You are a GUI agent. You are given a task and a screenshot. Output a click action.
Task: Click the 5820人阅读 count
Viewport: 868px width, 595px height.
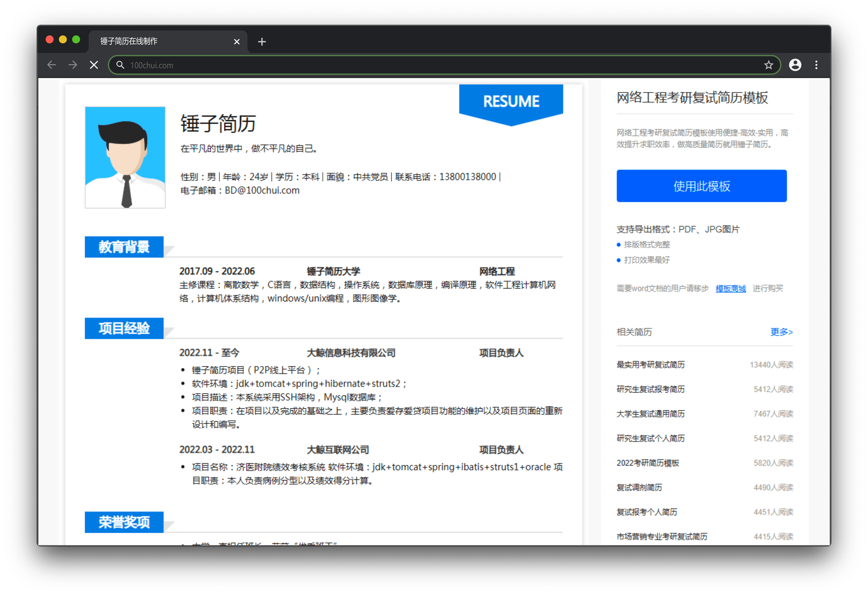(x=773, y=463)
